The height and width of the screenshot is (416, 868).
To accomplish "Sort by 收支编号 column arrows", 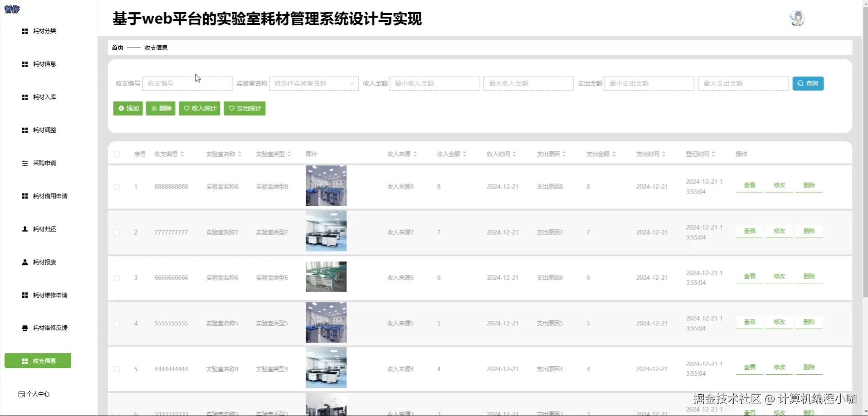I will (182, 154).
